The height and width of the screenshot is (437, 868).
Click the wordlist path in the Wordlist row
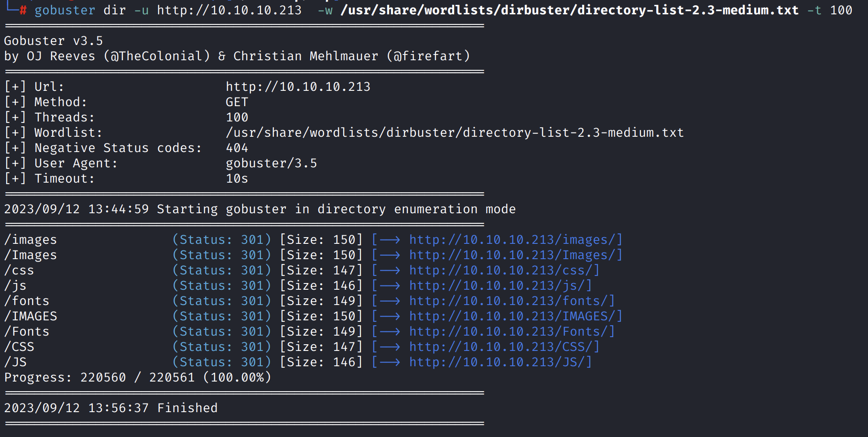(x=455, y=132)
